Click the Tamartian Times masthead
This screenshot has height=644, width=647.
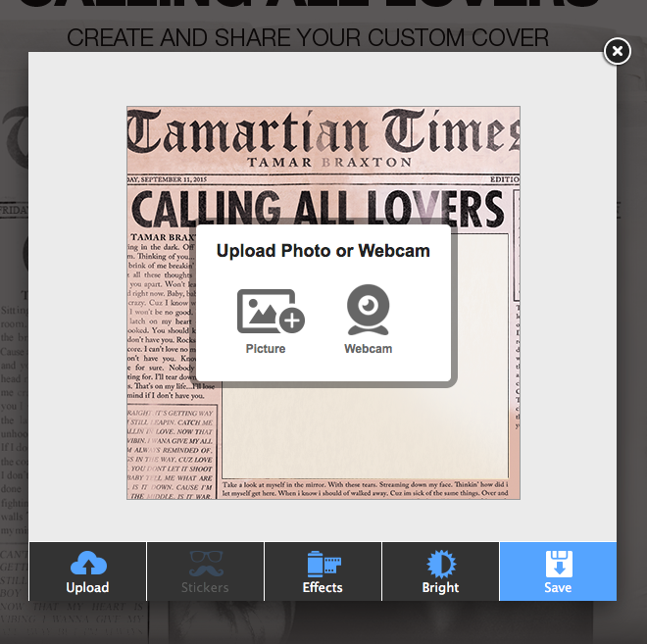tap(323, 131)
